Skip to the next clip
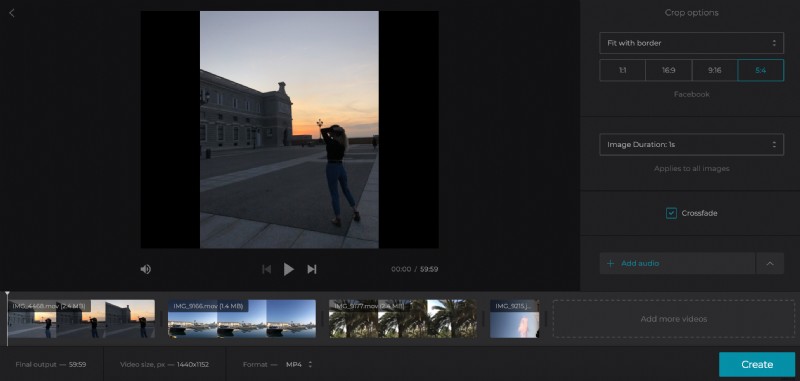 tap(312, 269)
